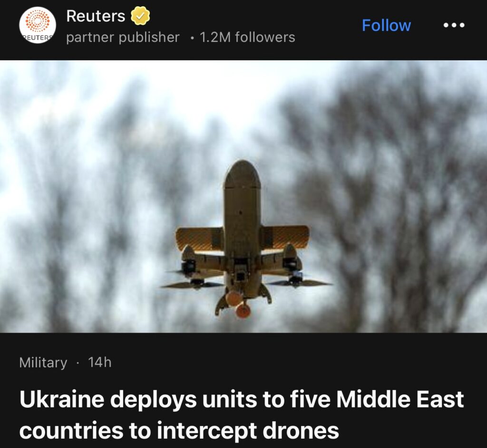Open the drone article image
The image size is (487, 448).
243,196
